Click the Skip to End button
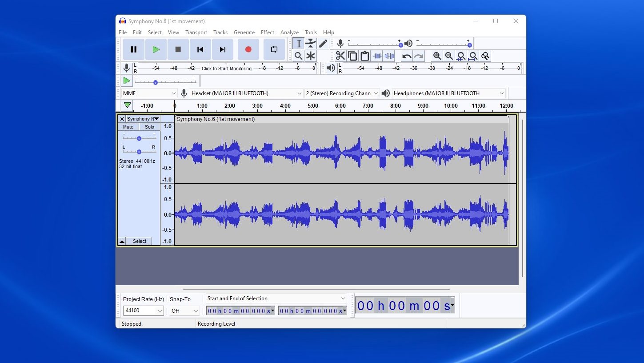The width and height of the screenshot is (644, 363). coord(223,49)
